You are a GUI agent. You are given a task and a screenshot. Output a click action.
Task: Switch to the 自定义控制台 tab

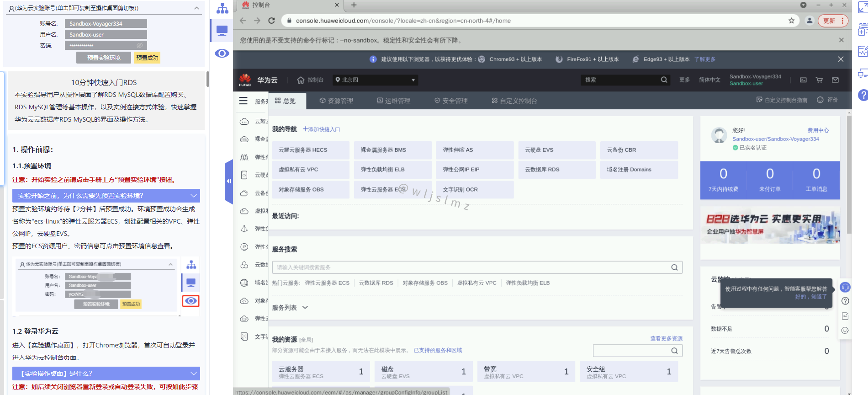[x=514, y=101]
